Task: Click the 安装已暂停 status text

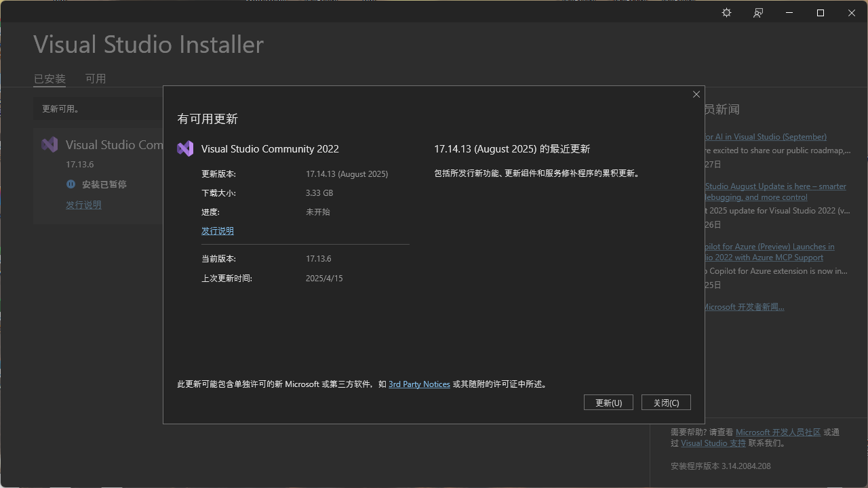Action: point(104,184)
